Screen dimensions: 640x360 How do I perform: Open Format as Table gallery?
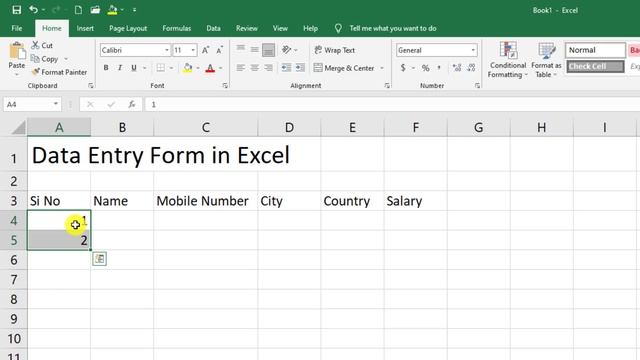tap(546, 60)
